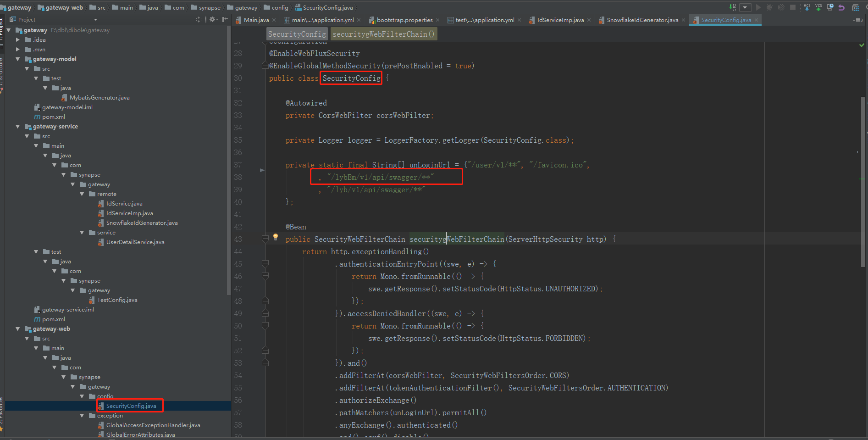Viewport: 868px width, 440px height.
Task: Click the Scroll from Source icon
Action: (199, 19)
